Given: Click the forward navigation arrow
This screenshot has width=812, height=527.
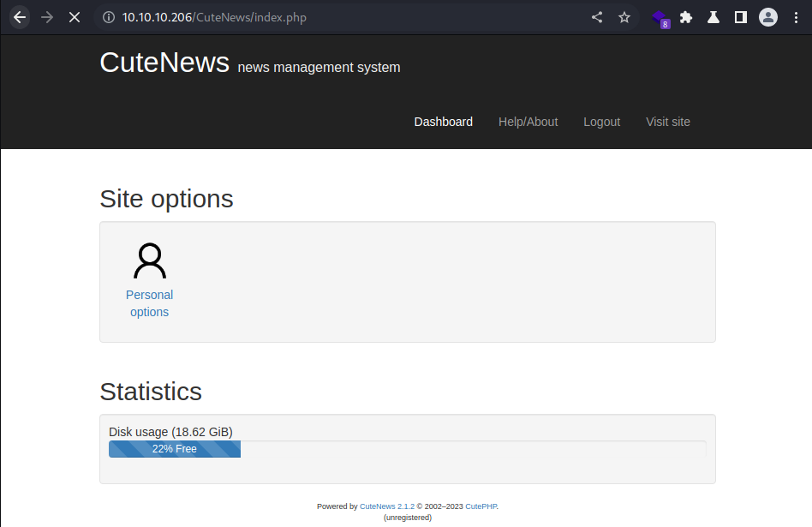Looking at the screenshot, I should (x=47, y=17).
